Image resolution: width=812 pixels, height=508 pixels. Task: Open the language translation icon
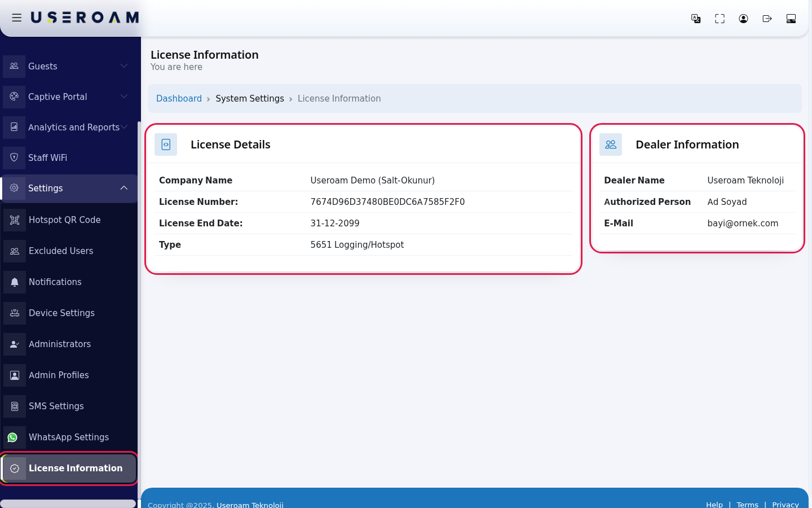pos(696,19)
